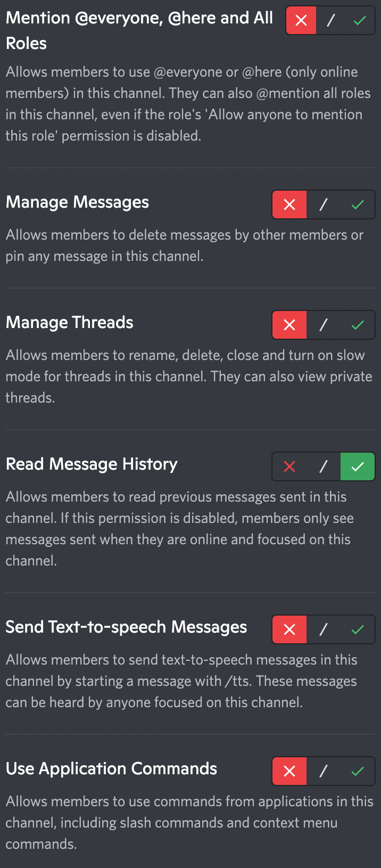Allow Manage Messages with green checkmark
This screenshot has height=868, width=381.
[x=358, y=204]
